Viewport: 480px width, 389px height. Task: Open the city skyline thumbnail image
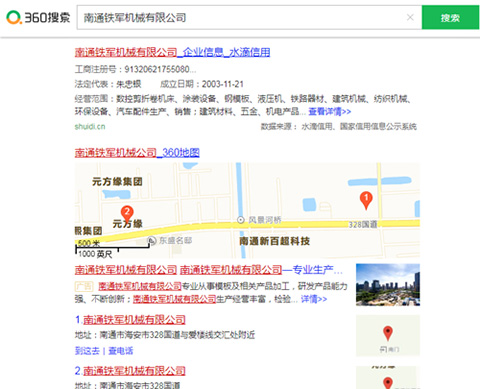(388, 285)
